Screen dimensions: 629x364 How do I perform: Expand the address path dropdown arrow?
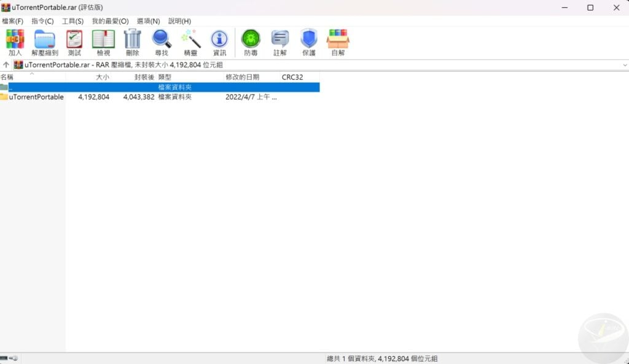pos(624,64)
